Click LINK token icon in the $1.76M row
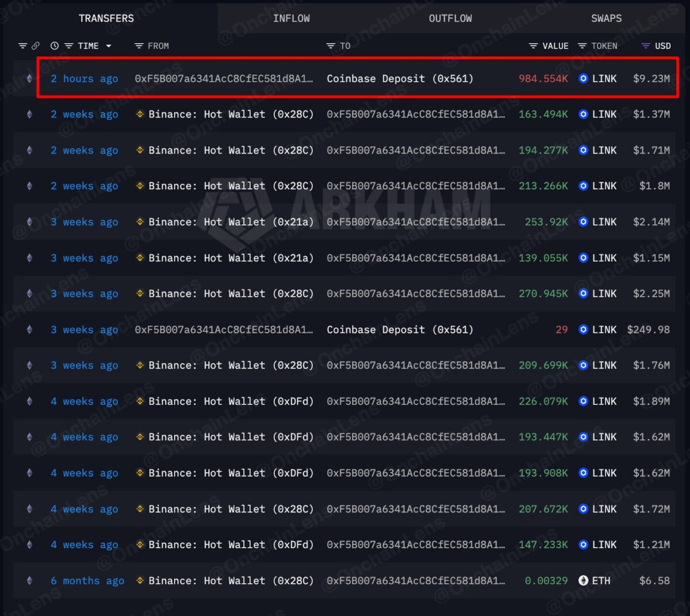The height and width of the screenshot is (616, 690). point(583,365)
